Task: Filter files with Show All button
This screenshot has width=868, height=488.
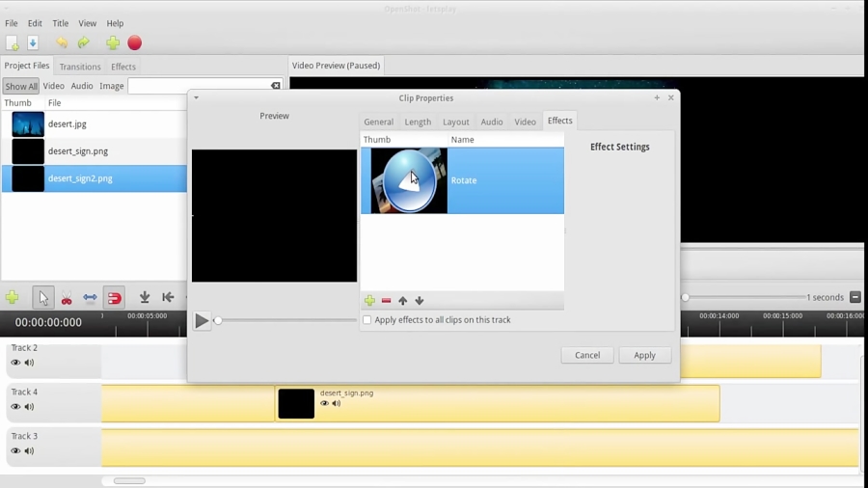Action: (21, 86)
